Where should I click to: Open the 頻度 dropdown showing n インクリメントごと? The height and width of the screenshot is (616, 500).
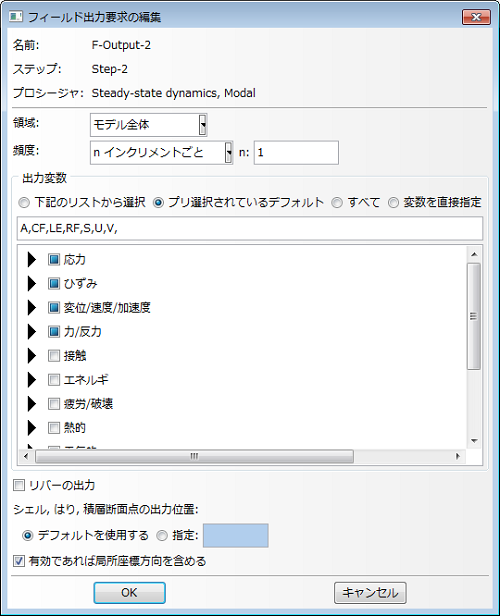(161, 152)
